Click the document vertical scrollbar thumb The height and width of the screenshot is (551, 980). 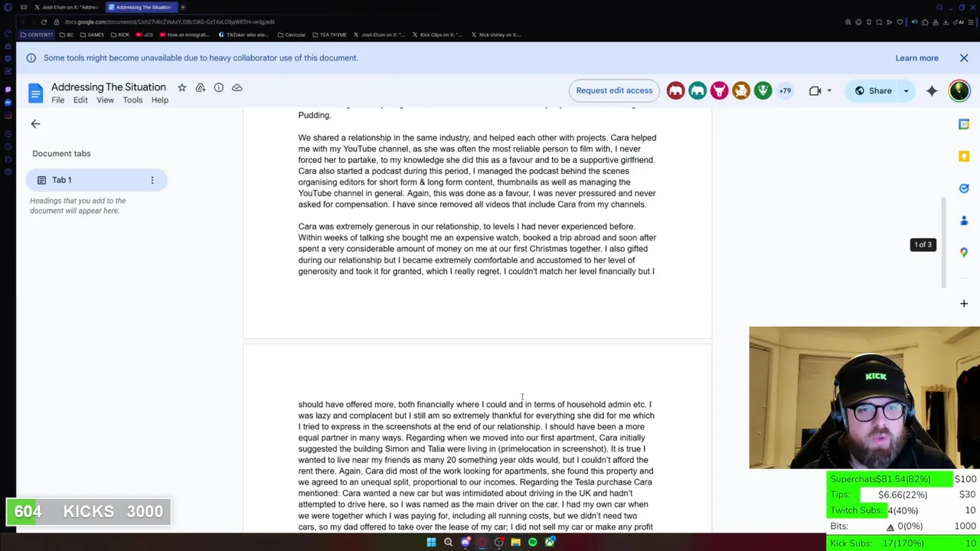[x=944, y=242]
